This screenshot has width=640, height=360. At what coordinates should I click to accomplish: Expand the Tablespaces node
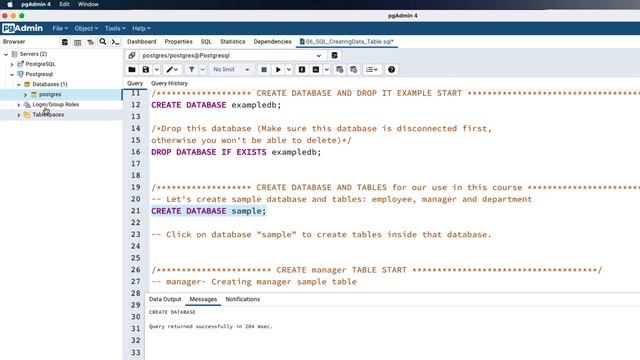pos(19,115)
